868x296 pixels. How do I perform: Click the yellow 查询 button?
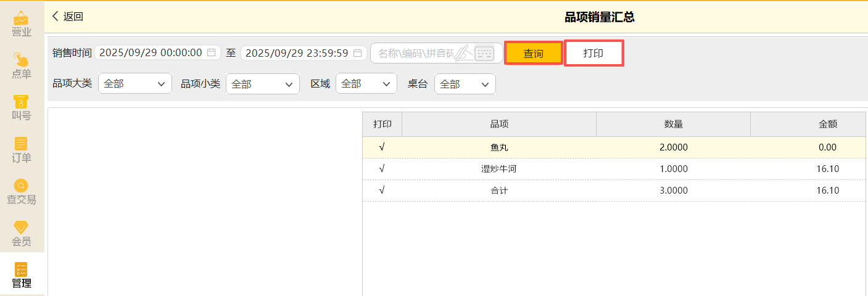click(534, 54)
